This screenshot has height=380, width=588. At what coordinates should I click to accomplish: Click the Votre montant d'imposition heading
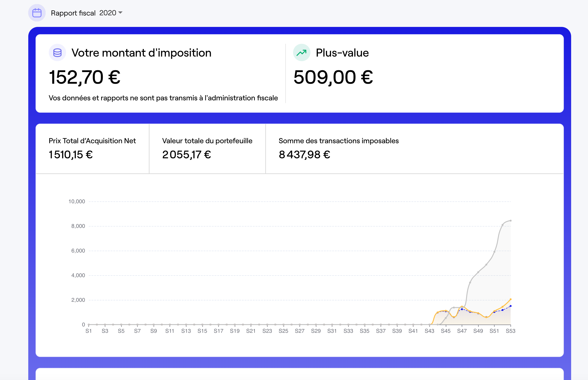click(x=141, y=53)
